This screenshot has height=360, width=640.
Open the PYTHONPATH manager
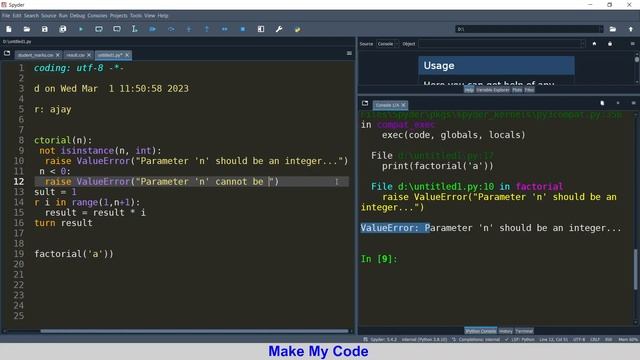pos(297,29)
